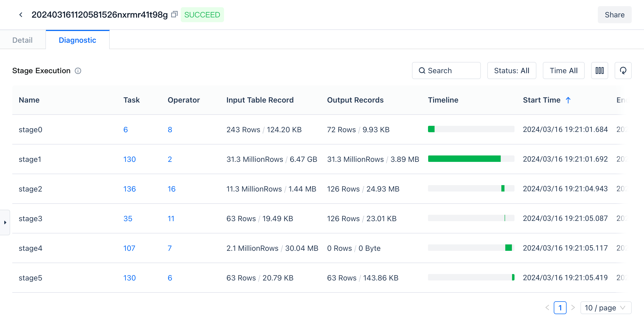Image resolution: width=644 pixels, height=320 pixels.
Task: Open stage2 operator count 16 link
Action: pos(171,189)
